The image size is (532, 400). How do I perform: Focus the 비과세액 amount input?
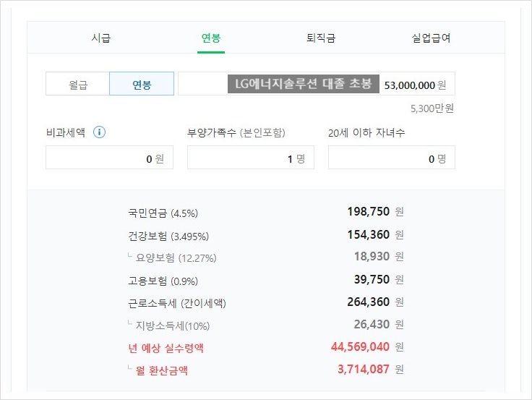pos(109,158)
